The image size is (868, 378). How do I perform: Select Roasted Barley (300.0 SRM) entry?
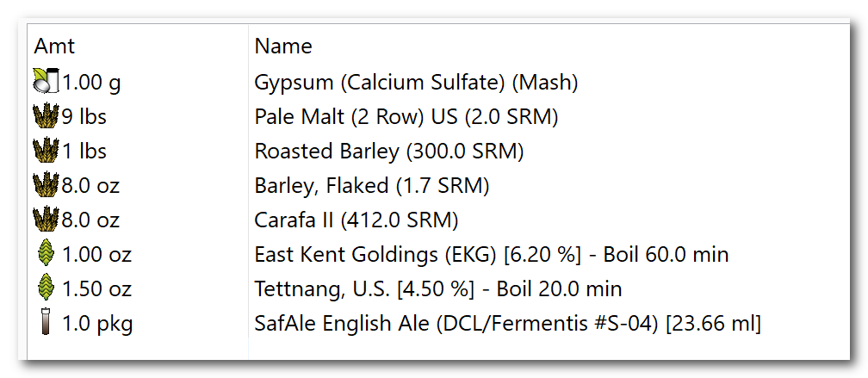point(389,151)
